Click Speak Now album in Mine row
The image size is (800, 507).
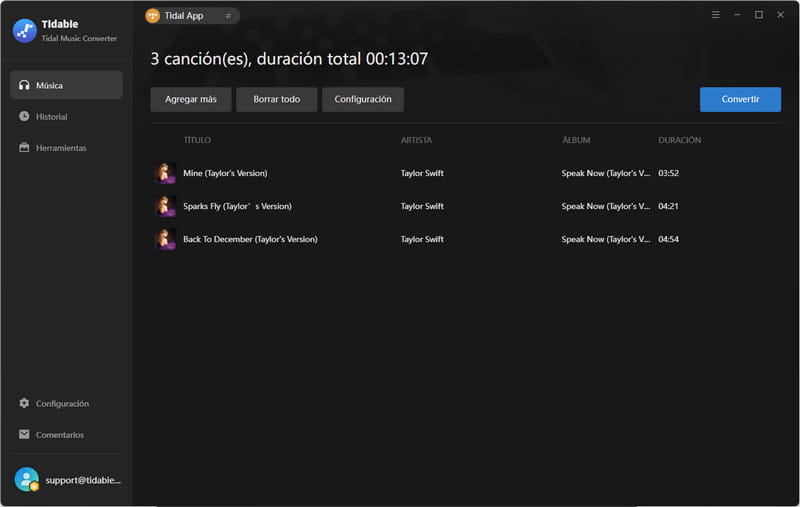point(606,173)
